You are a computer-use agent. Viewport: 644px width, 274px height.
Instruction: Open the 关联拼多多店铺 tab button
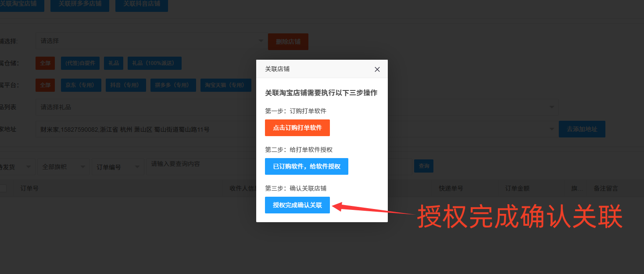80,4
